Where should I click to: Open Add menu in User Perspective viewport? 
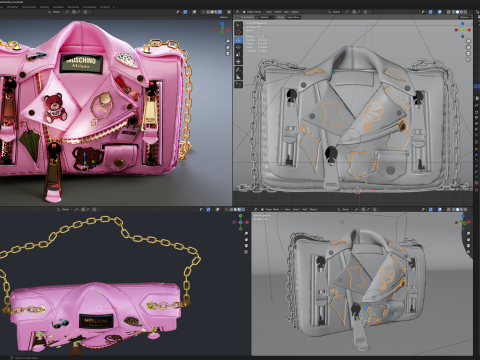304,209
